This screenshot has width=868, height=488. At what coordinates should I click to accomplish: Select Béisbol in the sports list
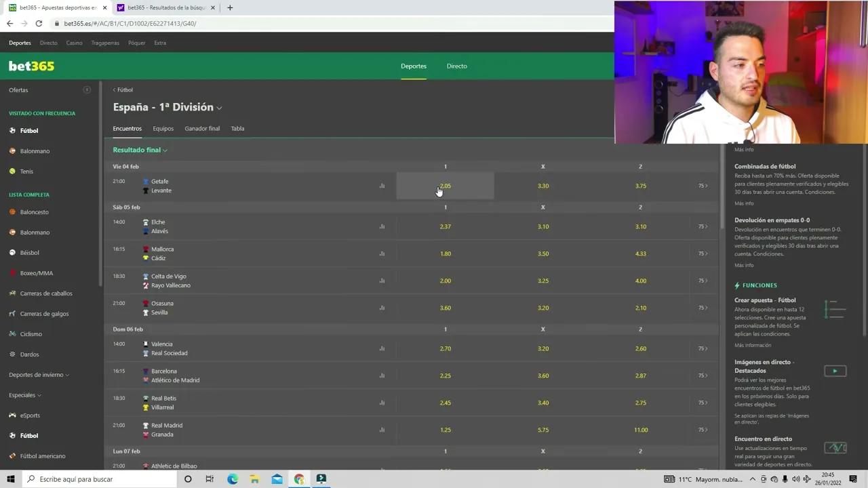coord(29,252)
